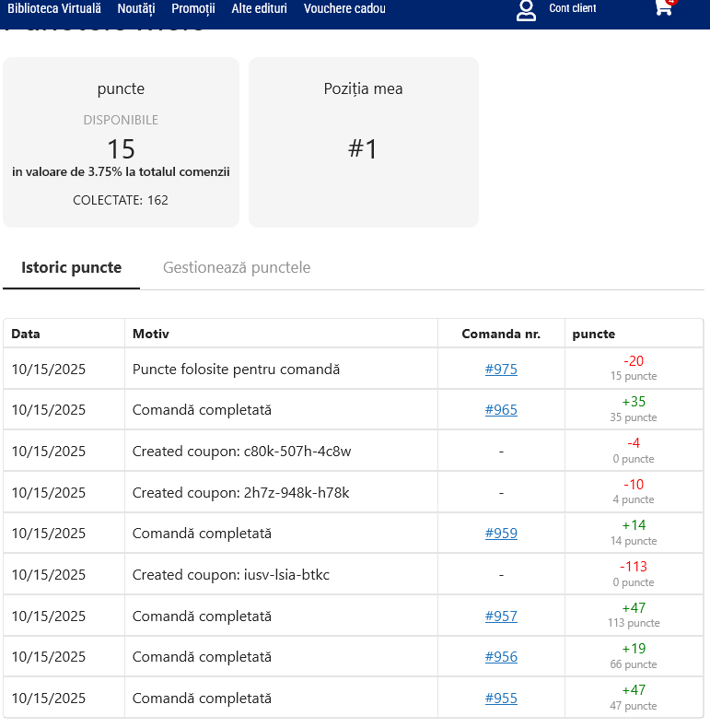Go to Noutăți page
710x728 pixels.
pyautogui.click(x=136, y=8)
